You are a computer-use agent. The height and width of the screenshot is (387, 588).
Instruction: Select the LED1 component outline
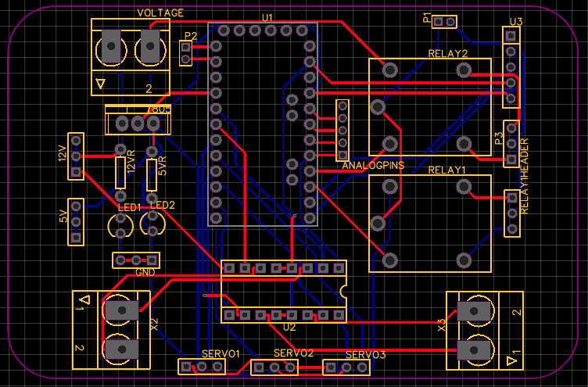[120, 226]
